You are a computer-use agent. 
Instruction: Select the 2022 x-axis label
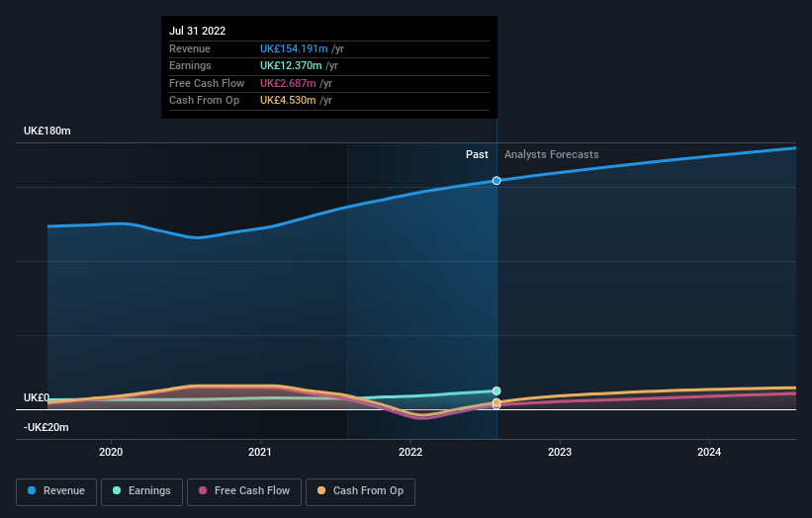pos(410,453)
